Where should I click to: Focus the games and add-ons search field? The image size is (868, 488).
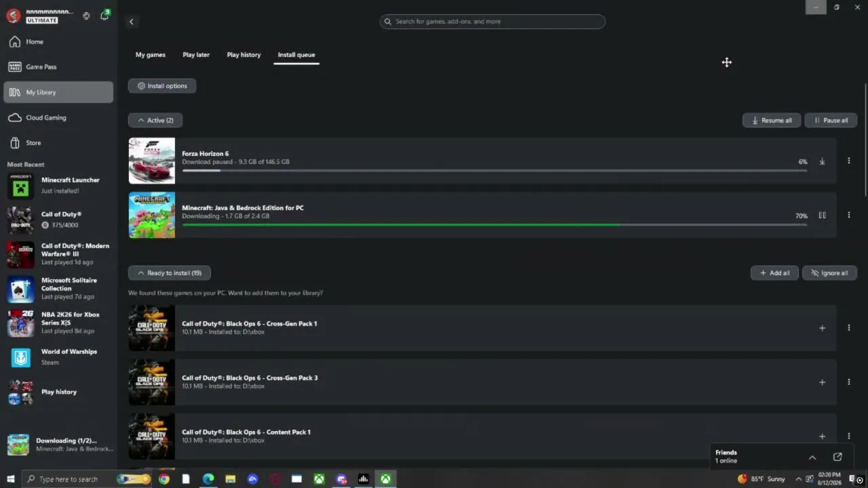coord(492,22)
